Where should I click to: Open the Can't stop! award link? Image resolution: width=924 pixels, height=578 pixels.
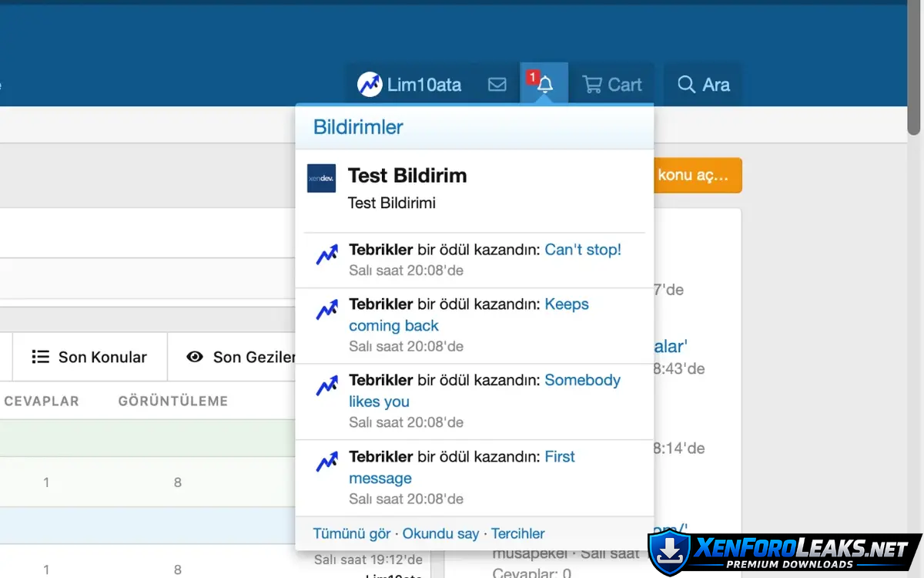582,250
